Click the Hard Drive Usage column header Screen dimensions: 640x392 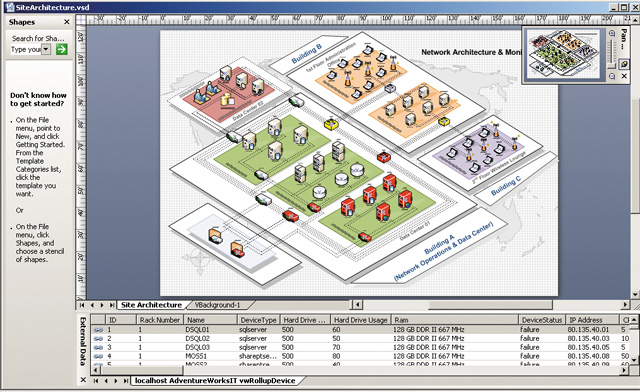pyautogui.click(x=360, y=320)
